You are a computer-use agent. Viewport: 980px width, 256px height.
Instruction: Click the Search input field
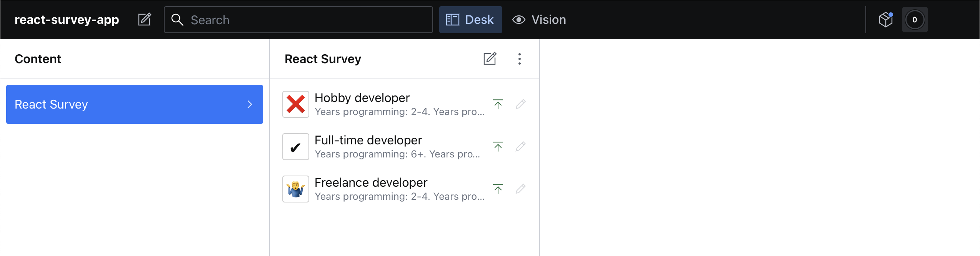click(298, 20)
